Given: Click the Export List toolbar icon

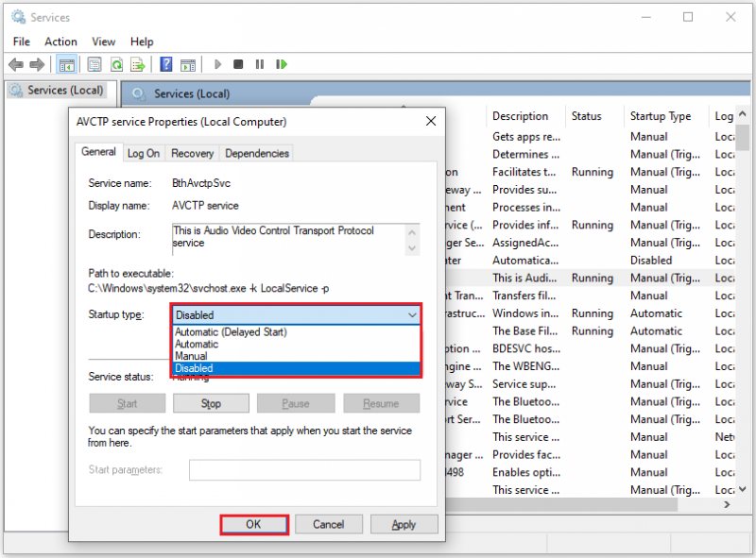Looking at the screenshot, I should point(138,64).
